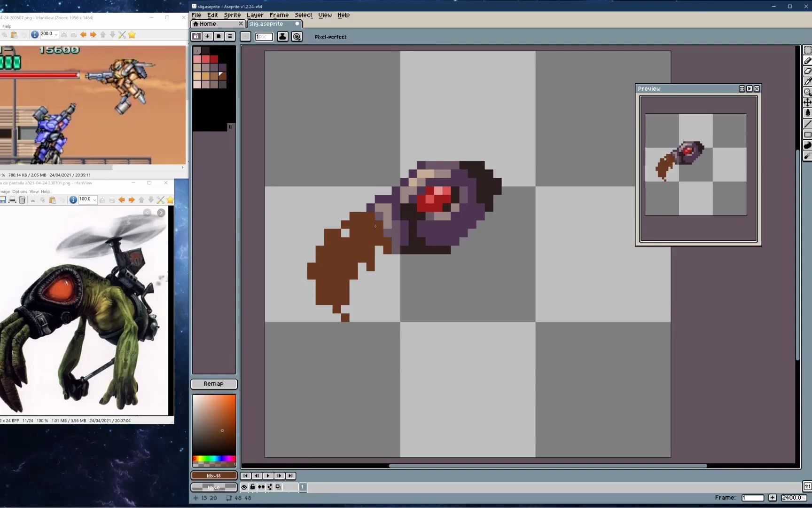Image resolution: width=812 pixels, height=508 pixels.
Task: Click the palette edit lock icon
Action: click(x=196, y=36)
